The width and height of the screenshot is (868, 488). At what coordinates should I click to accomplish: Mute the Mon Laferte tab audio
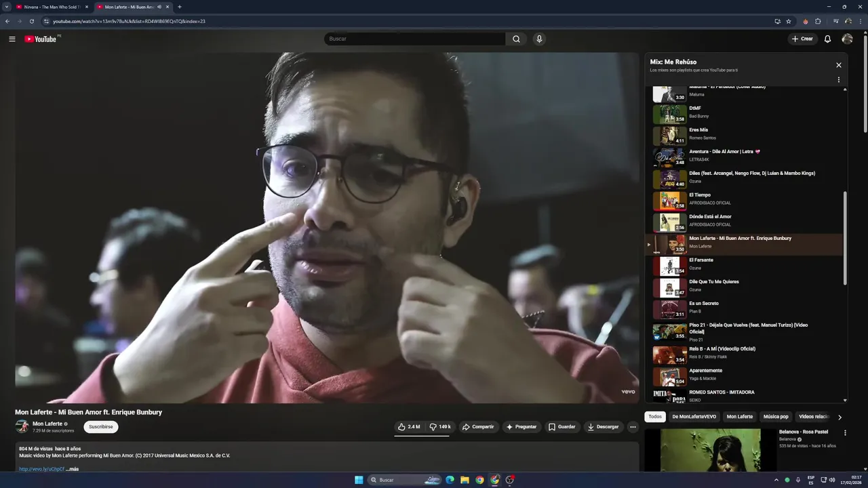pos(159,7)
